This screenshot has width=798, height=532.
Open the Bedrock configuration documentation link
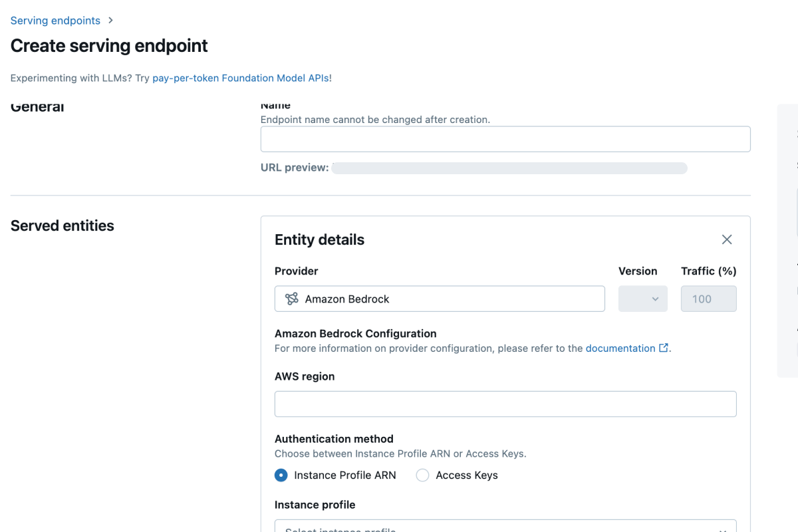pyautogui.click(x=621, y=348)
